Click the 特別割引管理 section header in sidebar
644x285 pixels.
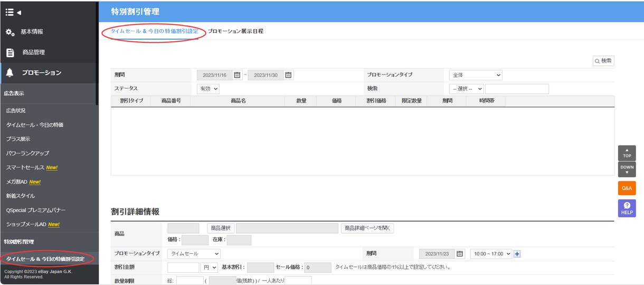(x=19, y=242)
